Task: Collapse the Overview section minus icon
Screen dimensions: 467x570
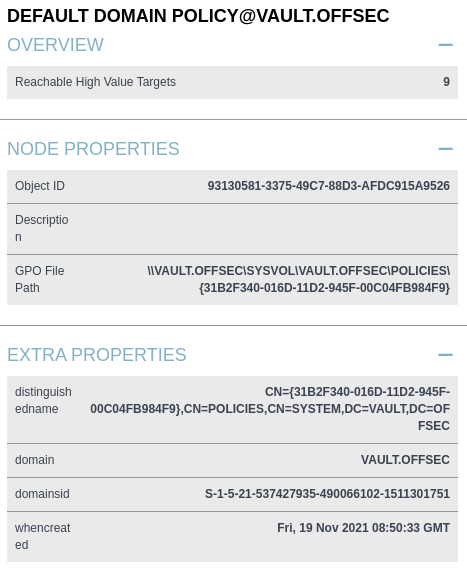Action: 445,45
